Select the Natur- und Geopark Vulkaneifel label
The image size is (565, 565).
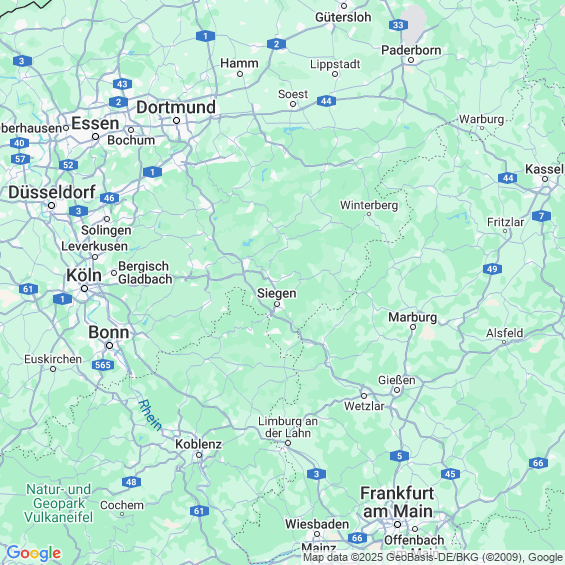coord(58,503)
